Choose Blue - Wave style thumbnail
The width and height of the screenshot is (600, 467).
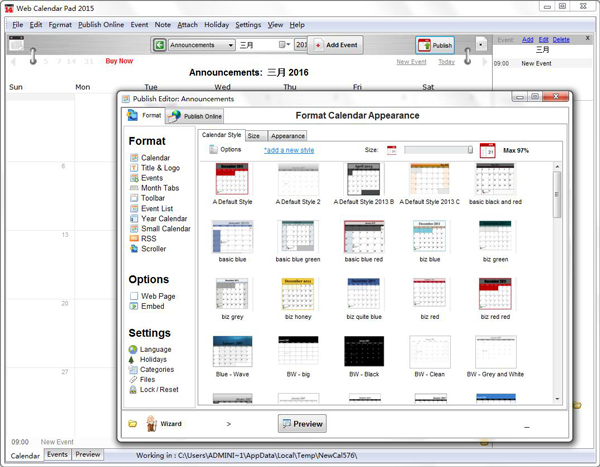click(x=232, y=351)
